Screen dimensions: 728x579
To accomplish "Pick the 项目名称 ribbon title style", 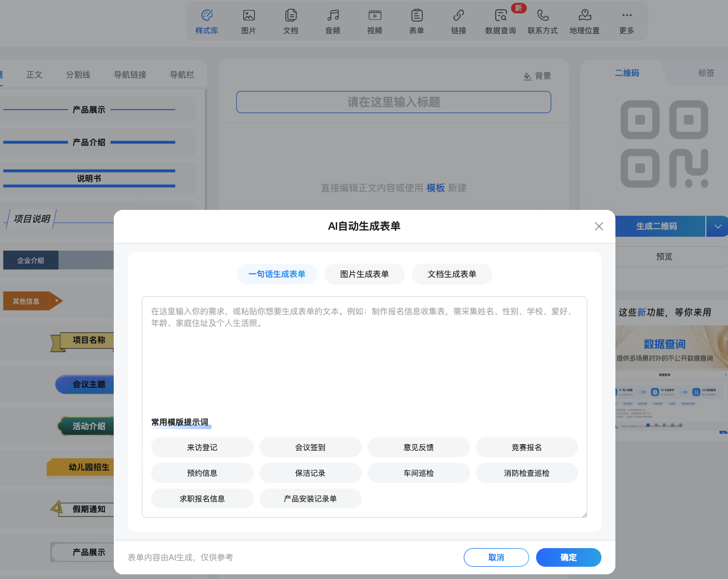I will (x=83, y=341).
